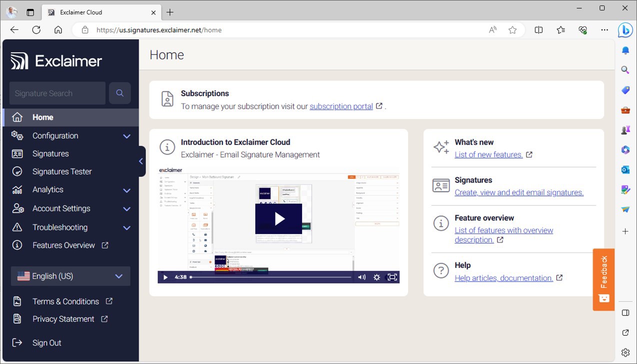The image size is (637, 364).
Task: Open the Home sidebar item
Action: (70, 117)
